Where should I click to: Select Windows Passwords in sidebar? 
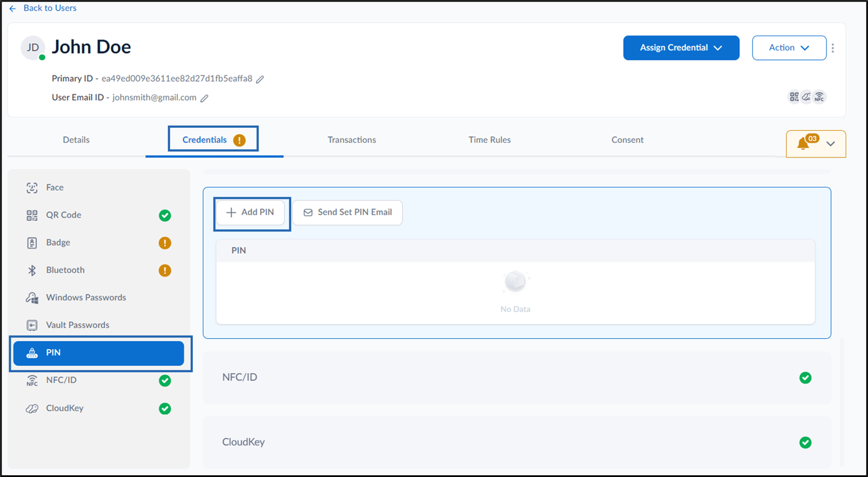99,298
